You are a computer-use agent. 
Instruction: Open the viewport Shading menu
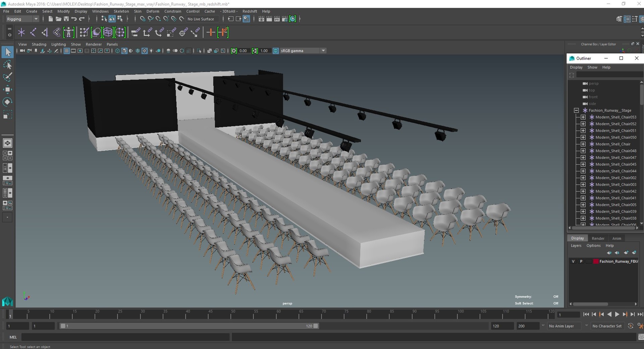(x=39, y=44)
